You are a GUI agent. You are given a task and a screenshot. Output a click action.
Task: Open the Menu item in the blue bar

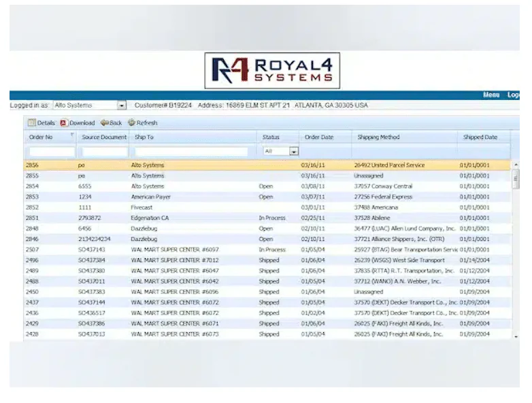point(491,95)
